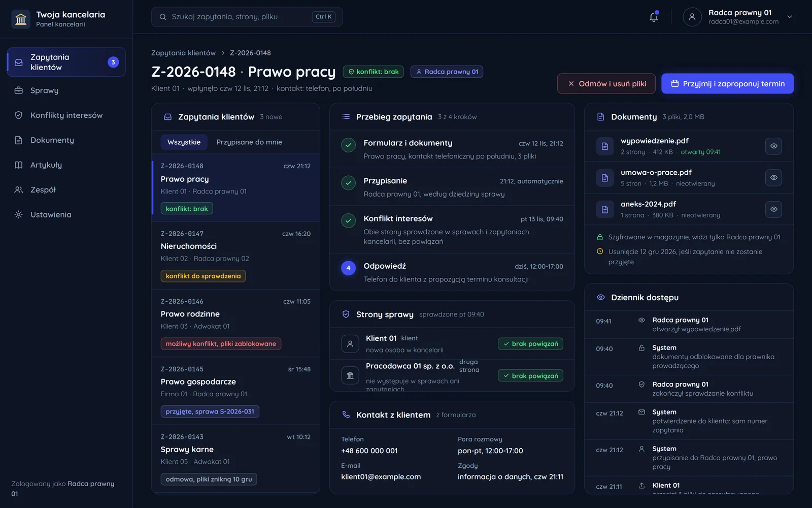
Task: Expand the Radca prawny 01 account menu
Action: tap(790, 17)
